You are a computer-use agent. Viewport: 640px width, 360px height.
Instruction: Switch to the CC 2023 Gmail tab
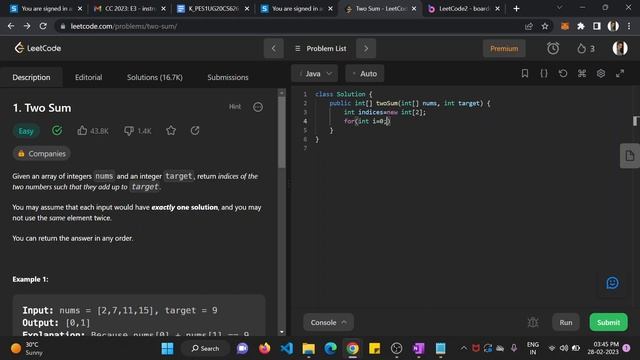[x=129, y=9]
